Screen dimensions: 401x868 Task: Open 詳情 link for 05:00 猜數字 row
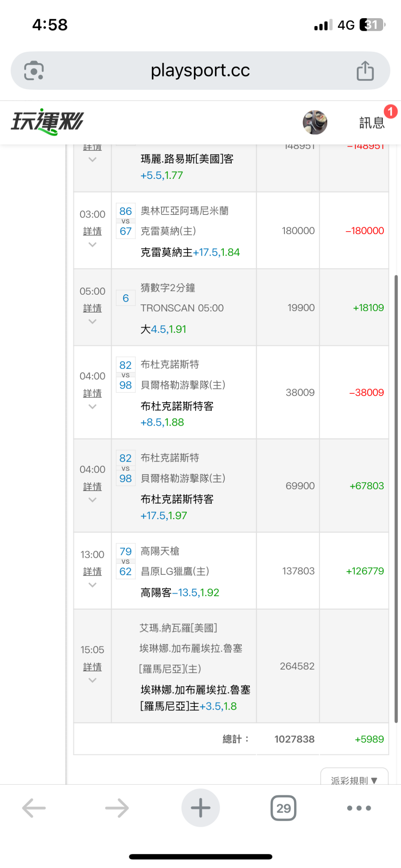point(92,308)
